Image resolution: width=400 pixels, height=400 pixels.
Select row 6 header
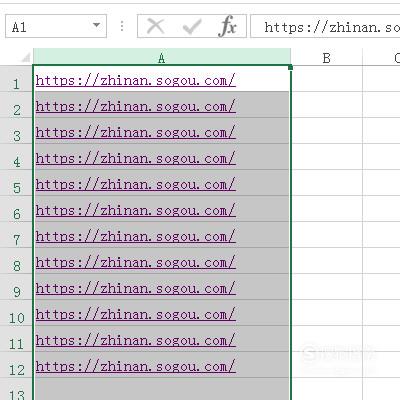click(x=16, y=209)
